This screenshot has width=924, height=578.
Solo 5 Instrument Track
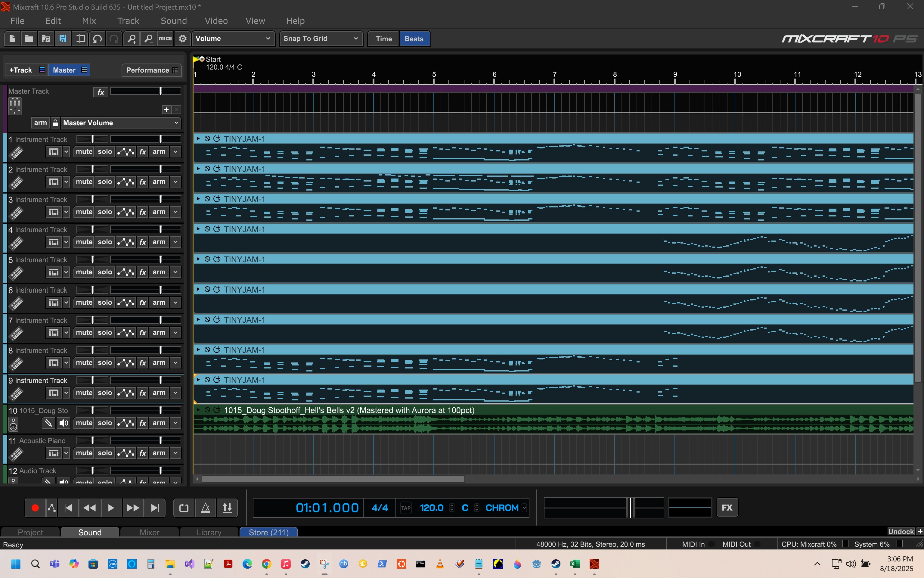tap(105, 272)
